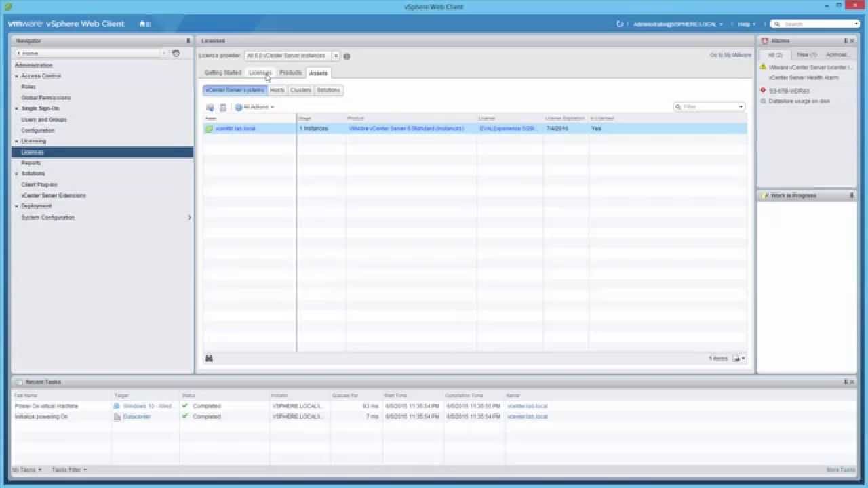Pin the Alarms panel
The width and height of the screenshot is (868, 488).
[x=845, y=41]
